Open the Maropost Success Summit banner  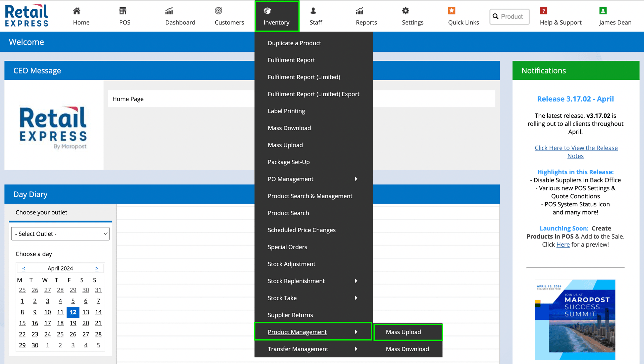point(575,320)
